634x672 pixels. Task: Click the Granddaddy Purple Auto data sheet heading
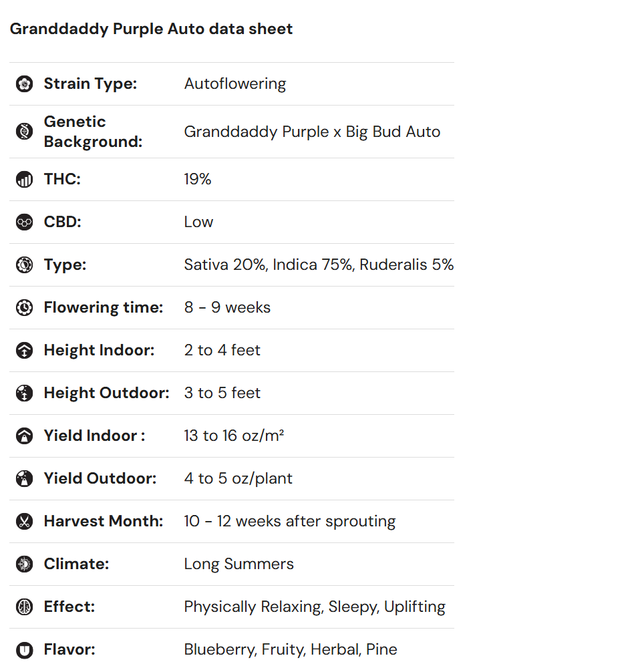coord(151,29)
